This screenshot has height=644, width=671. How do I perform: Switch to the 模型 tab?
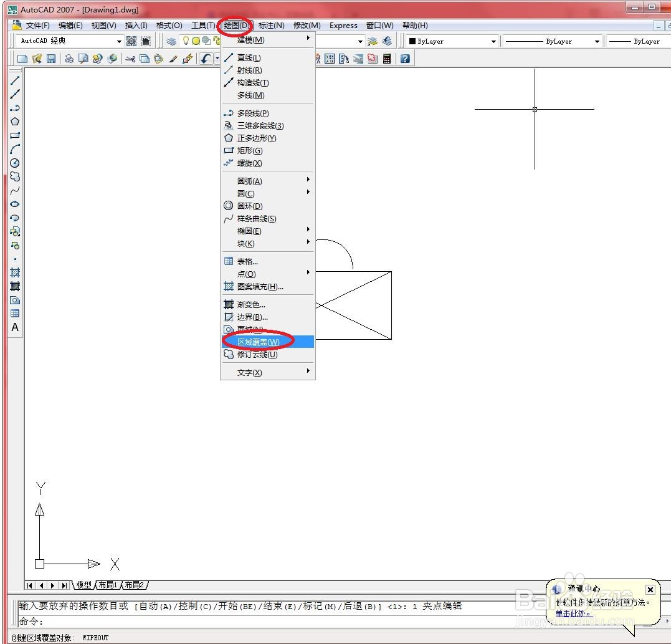[84, 585]
